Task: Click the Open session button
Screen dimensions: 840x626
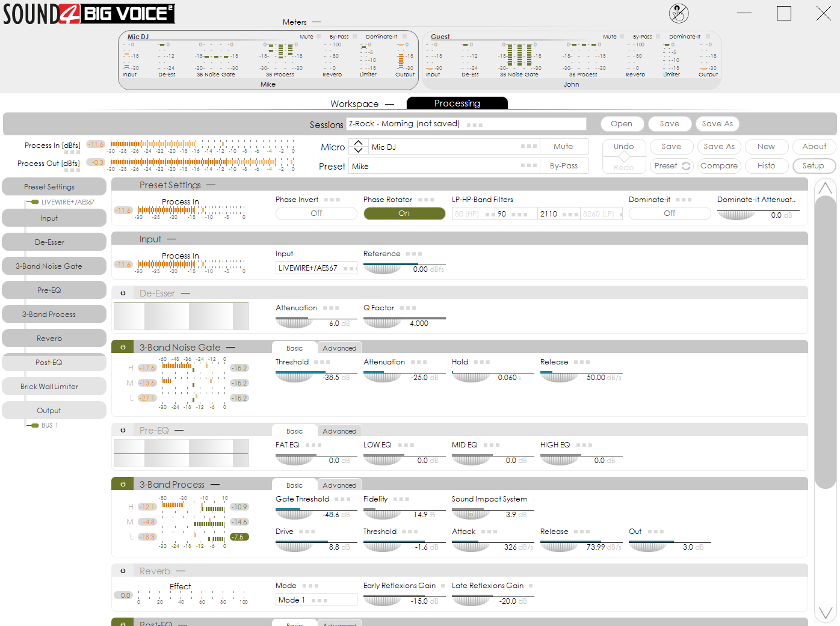Action: 622,124
